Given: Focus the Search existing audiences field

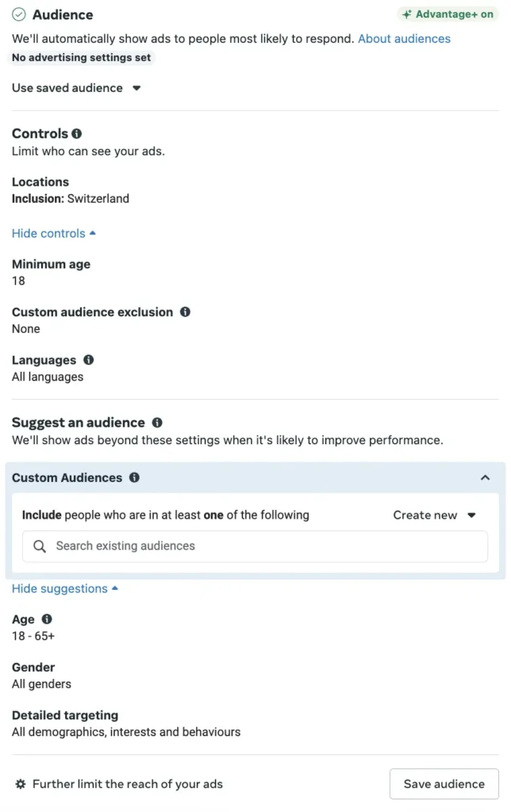Looking at the screenshot, I should (x=255, y=546).
